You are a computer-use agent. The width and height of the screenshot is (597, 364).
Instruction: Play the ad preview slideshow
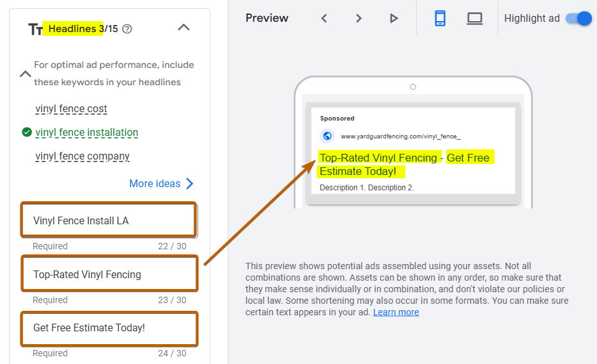[394, 19]
